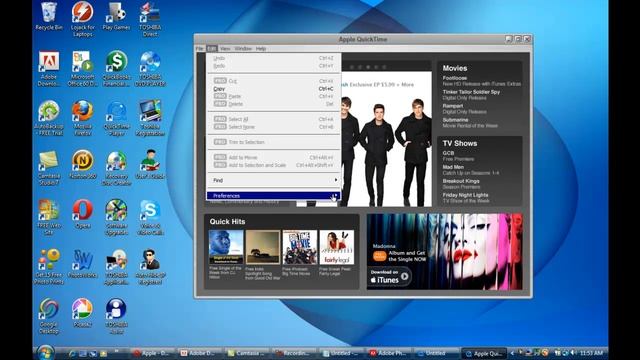Open the Picasa desktop shortcut
Image resolution: width=640 pixels, height=360 pixels.
pyautogui.click(x=82, y=313)
